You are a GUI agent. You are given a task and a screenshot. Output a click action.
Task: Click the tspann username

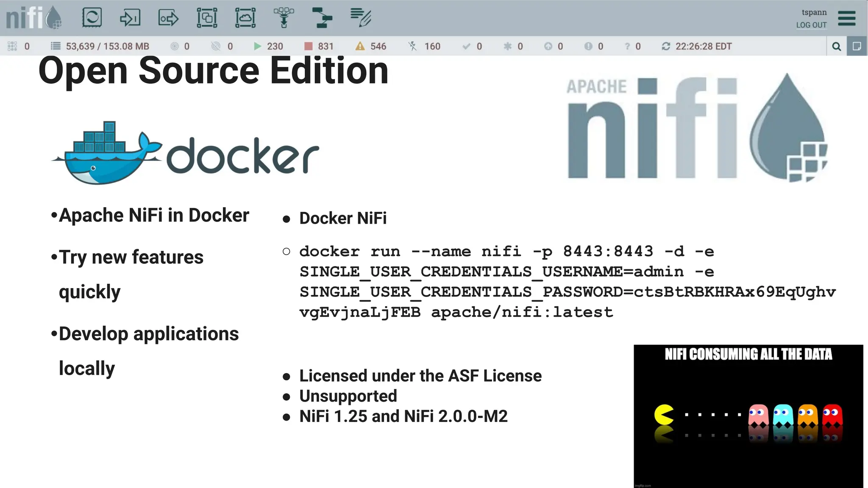814,12
